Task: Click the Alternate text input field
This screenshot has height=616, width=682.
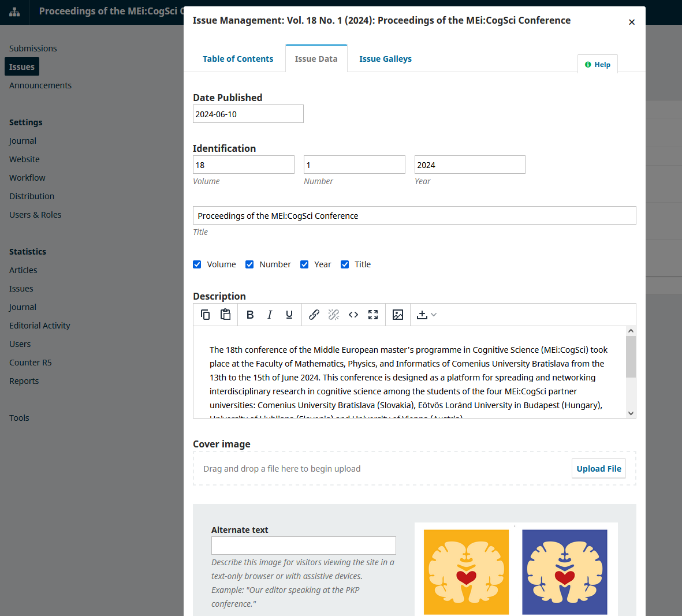Action: pyautogui.click(x=304, y=546)
